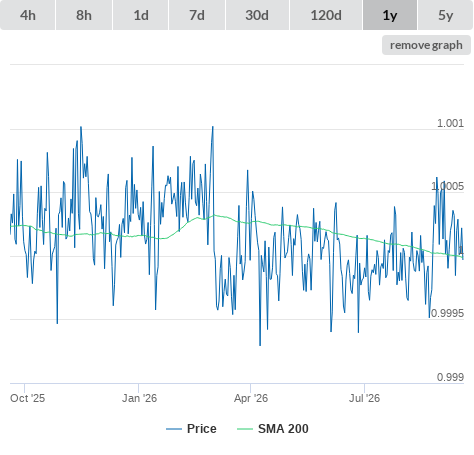The height and width of the screenshot is (455, 474).
Task: Choose the 1d range tab
Action: coord(141,15)
